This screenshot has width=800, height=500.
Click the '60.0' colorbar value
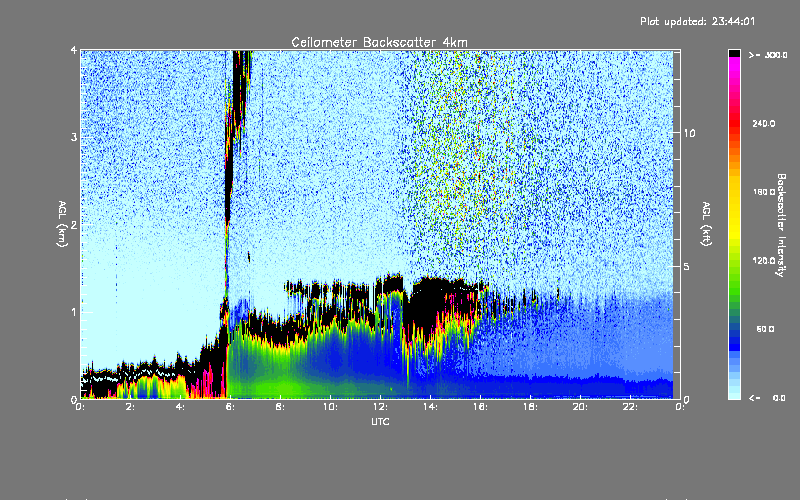pos(765,329)
